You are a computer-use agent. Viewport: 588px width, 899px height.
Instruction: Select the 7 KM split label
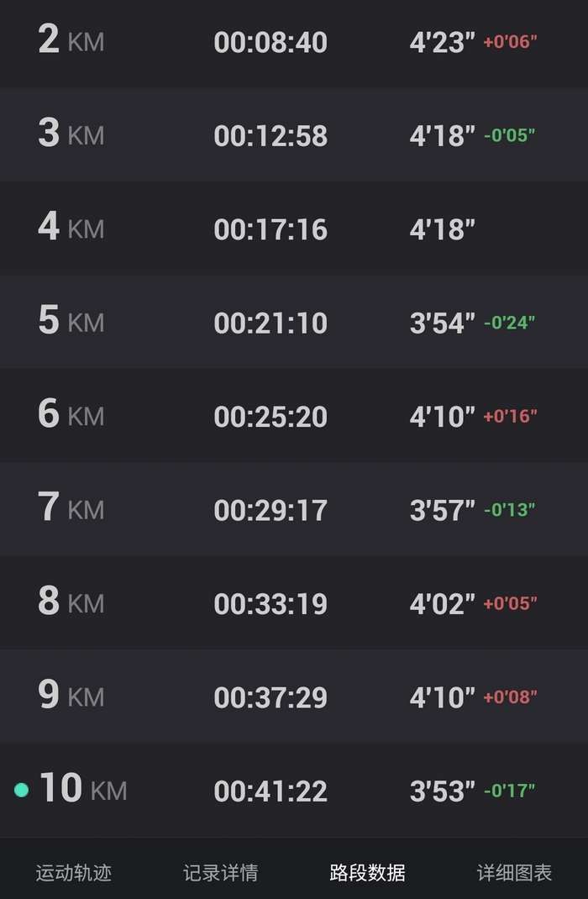[71, 509]
